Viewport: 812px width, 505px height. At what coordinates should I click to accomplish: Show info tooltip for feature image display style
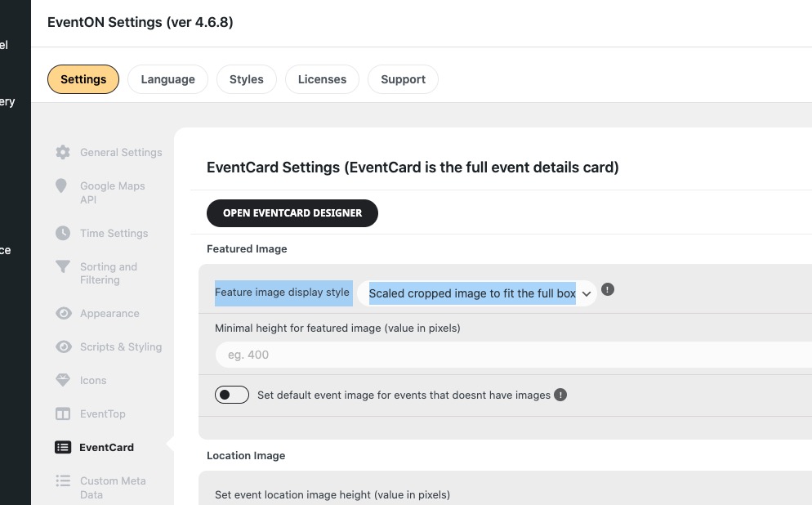(x=608, y=289)
